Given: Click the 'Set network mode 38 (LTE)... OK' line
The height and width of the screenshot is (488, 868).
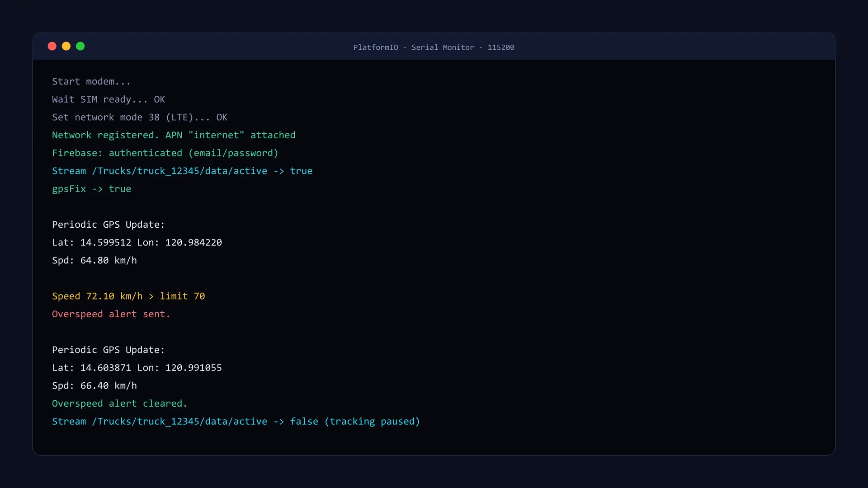Looking at the screenshot, I should click(140, 117).
